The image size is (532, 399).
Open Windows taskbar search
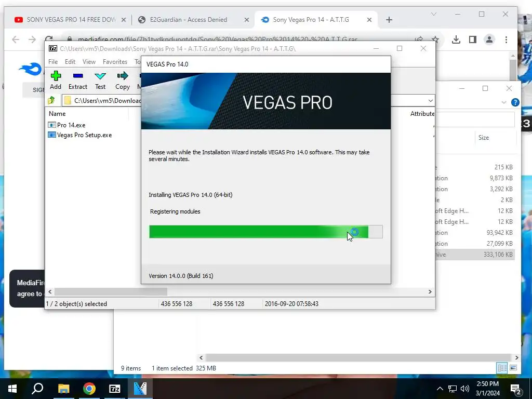click(37, 389)
